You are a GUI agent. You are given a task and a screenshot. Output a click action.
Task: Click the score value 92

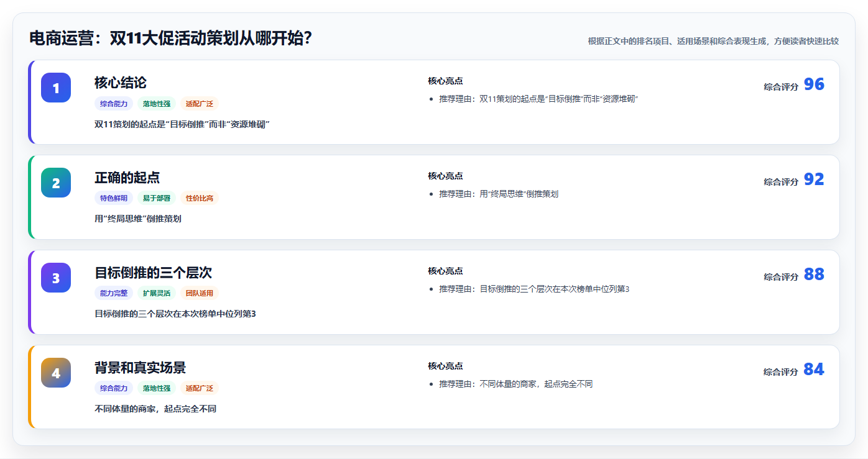[x=814, y=180]
